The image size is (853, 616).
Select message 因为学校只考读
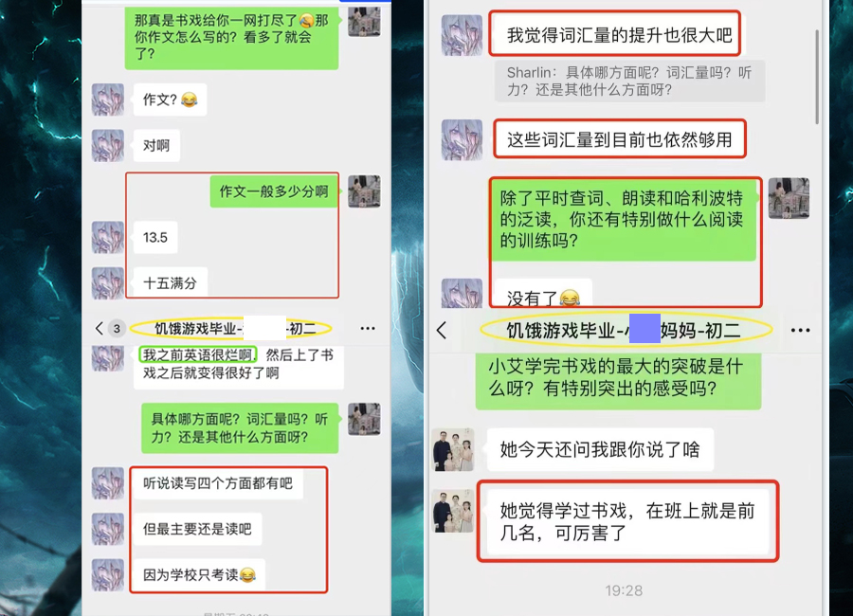pyautogui.click(x=199, y=574)
